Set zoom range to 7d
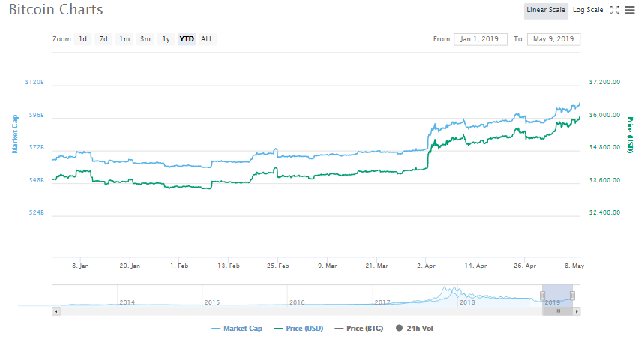The height and width of the screenshot is (337, 644). (103, 39)
